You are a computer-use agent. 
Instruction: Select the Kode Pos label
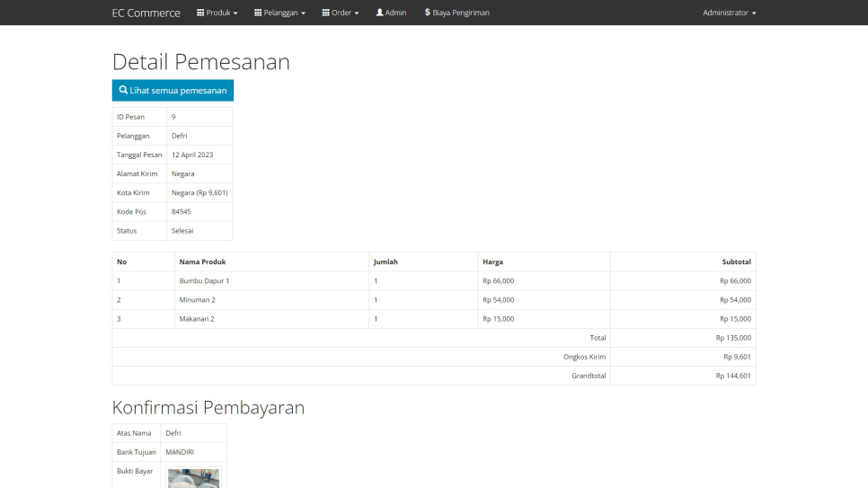pos(131,211)
